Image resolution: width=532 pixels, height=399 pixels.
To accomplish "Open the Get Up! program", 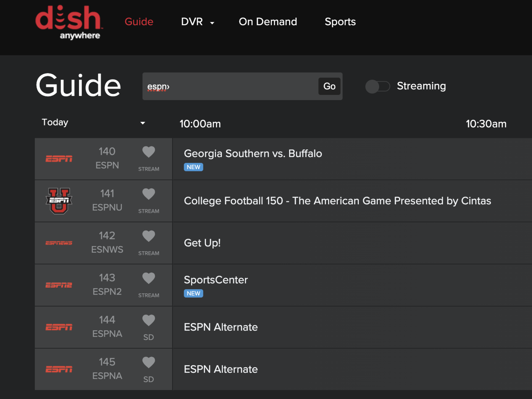I will 352,243.
